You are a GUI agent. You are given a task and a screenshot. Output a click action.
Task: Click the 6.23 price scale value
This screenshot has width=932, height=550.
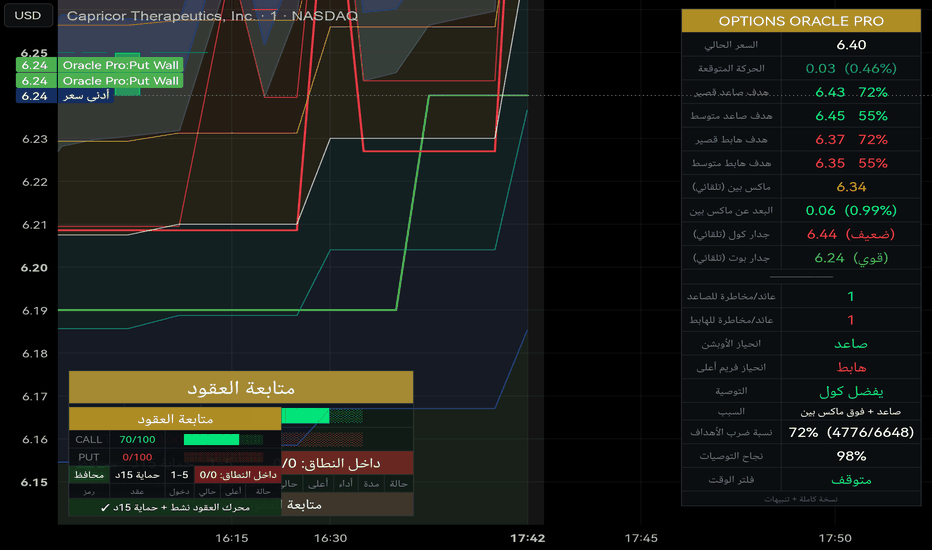coord(34,139)
